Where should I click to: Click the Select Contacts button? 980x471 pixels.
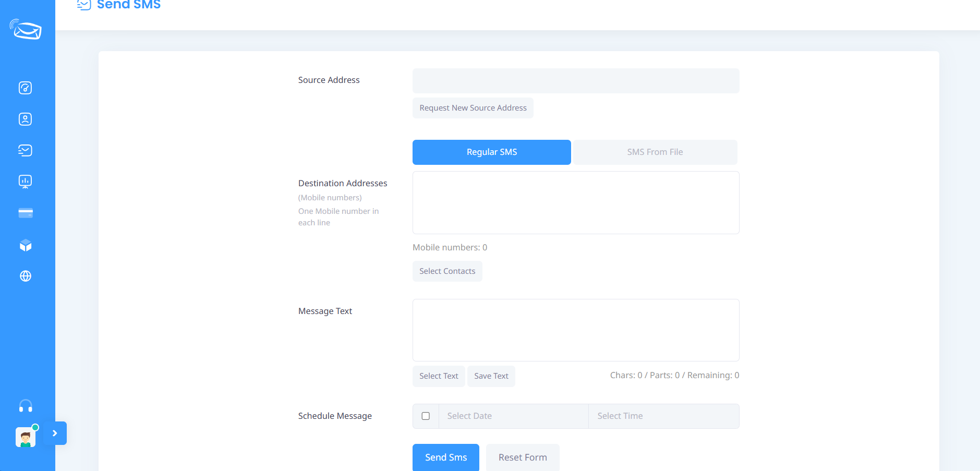tap(447, 271)
